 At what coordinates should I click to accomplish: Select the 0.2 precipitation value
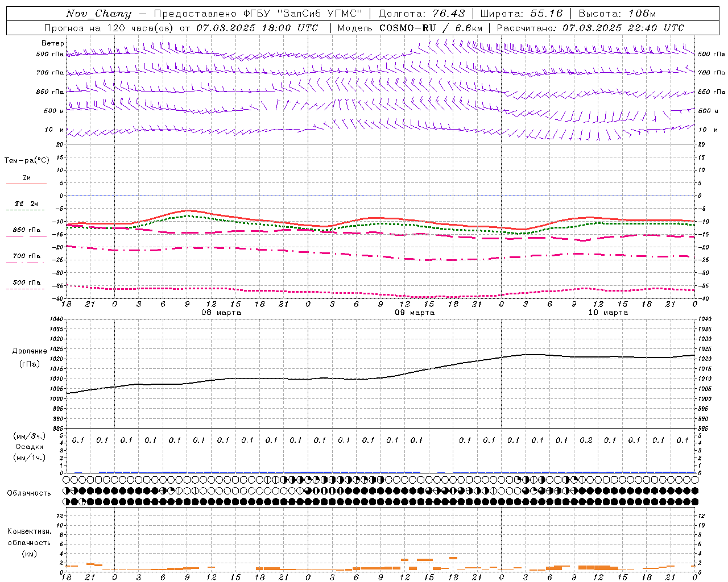[x=586, y=440]
